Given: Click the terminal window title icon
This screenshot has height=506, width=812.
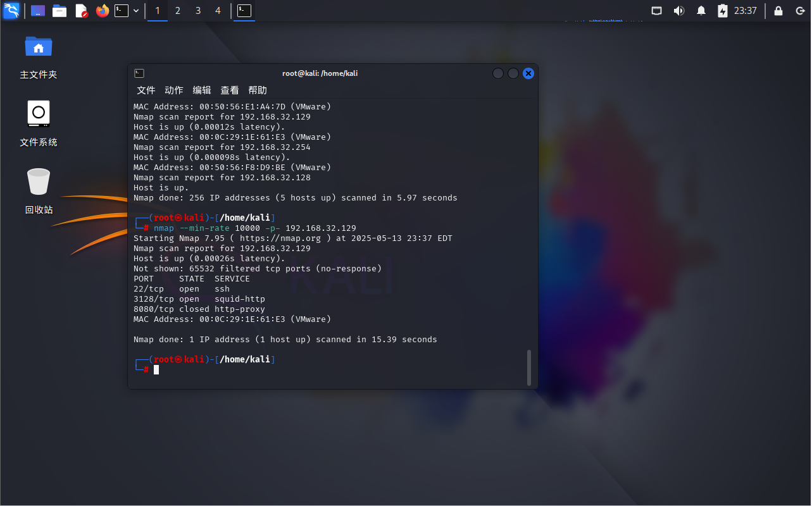Looking at the screenshot, I should click(x=139, y=73).
